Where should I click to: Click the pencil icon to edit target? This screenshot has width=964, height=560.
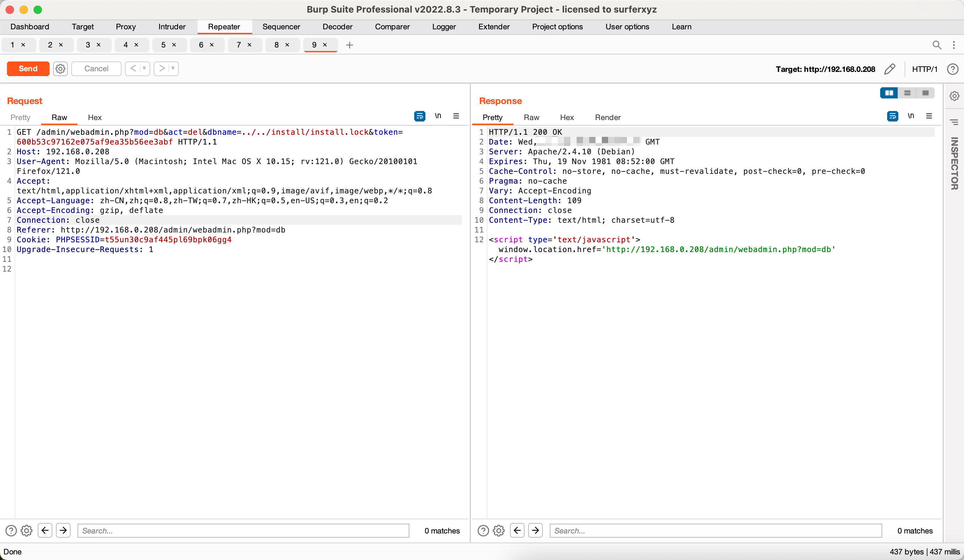click(890, 69)
